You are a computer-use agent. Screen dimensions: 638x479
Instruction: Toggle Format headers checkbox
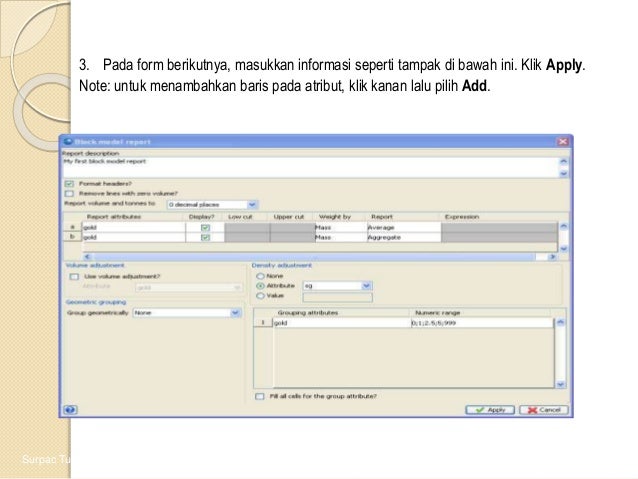70,184
